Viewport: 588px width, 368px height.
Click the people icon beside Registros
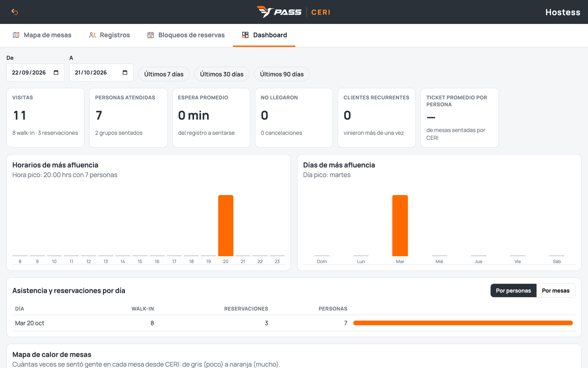tap(92, 35)
